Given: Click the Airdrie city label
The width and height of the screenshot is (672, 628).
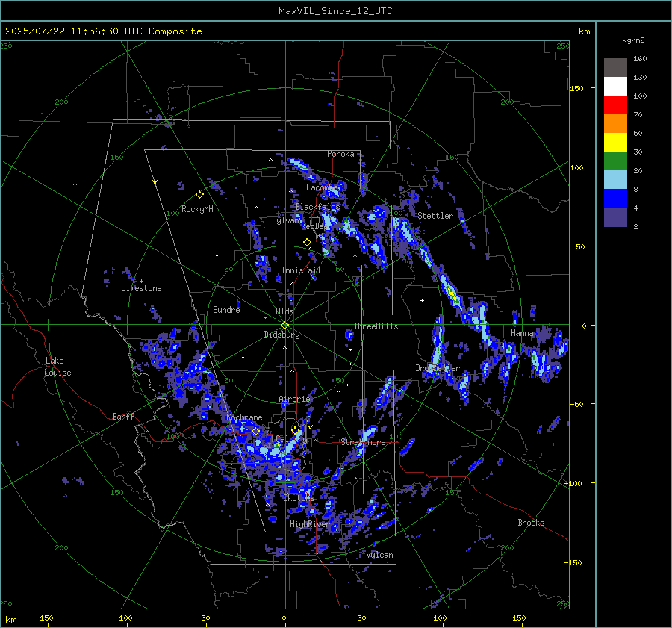Looking at the screenshot, I should click(x=294, y=399).
